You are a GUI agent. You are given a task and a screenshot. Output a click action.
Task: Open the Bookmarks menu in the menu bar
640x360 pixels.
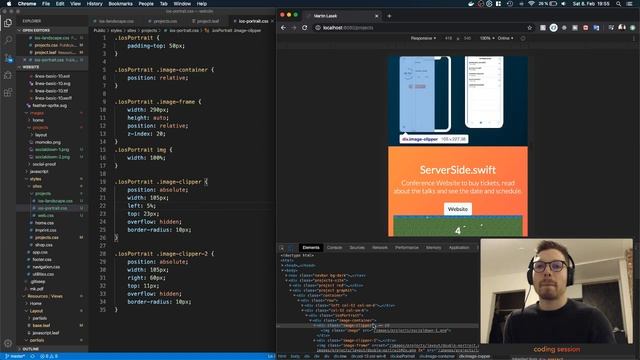coord(120,4)
